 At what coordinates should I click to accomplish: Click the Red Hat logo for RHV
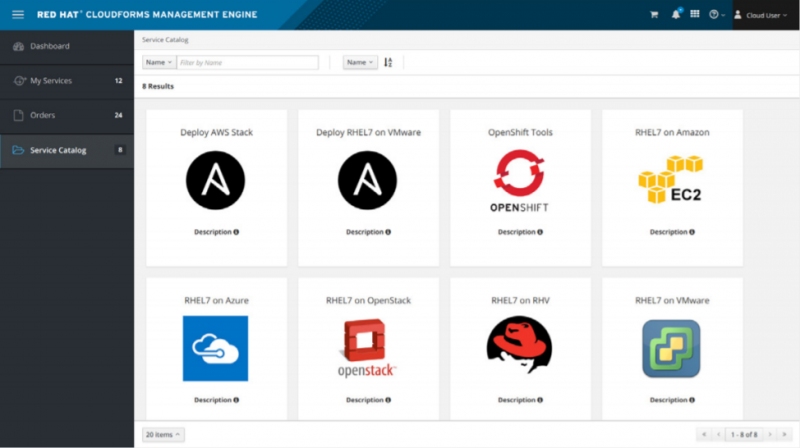(x=519, y=344)
